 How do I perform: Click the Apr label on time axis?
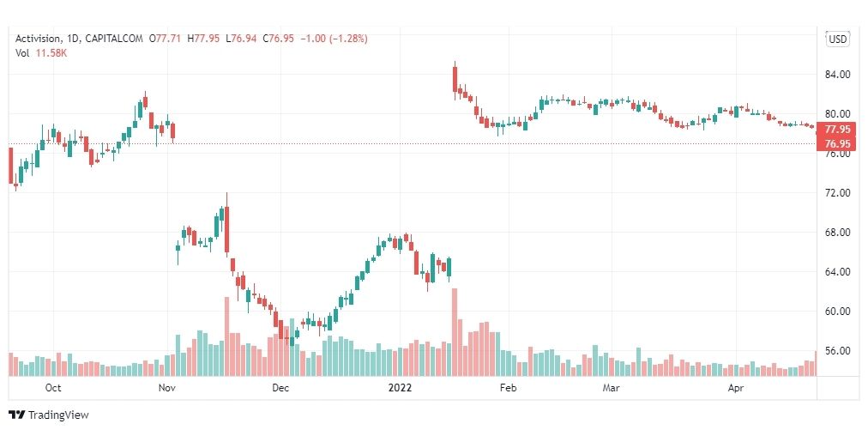pyautogui.click(x=736, y=388)
